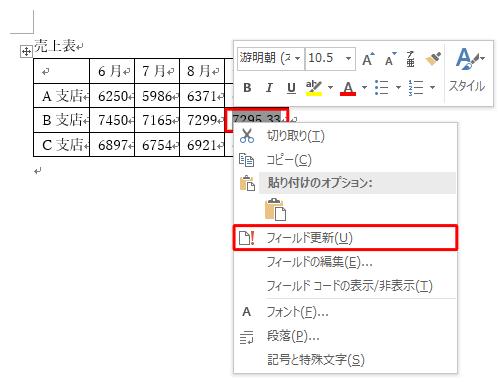
Task: Click the C支店 row header cell
Action: pos(62,145)
